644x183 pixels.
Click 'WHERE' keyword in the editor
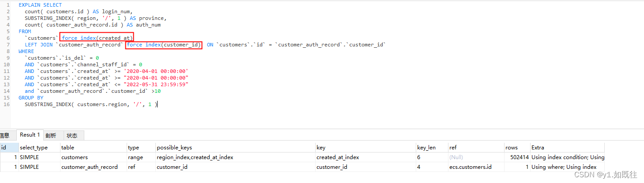26,51
